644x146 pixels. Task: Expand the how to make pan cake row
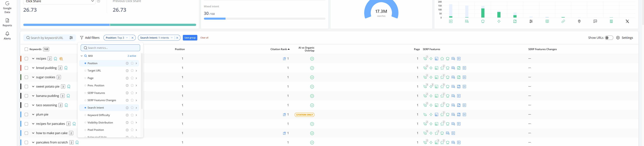click(33, 133)
